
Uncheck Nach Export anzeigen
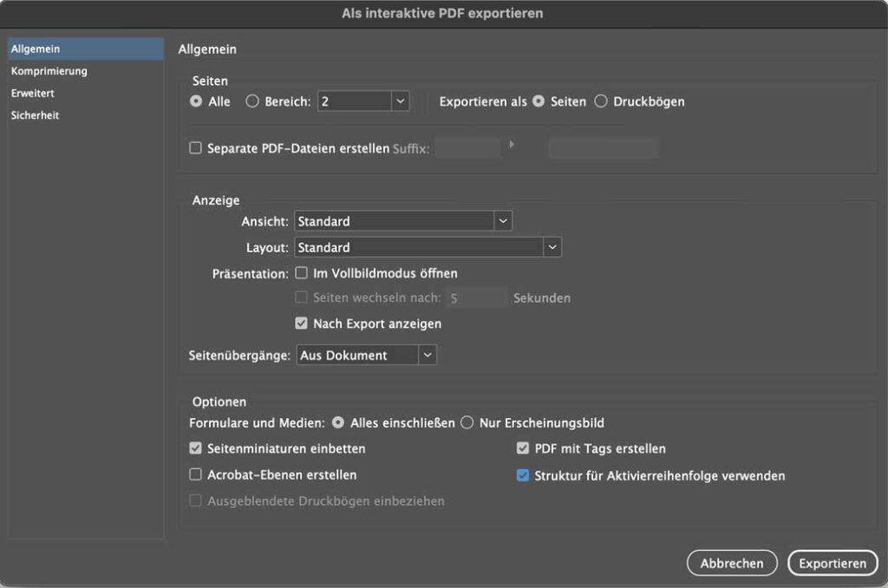point(301,323)
